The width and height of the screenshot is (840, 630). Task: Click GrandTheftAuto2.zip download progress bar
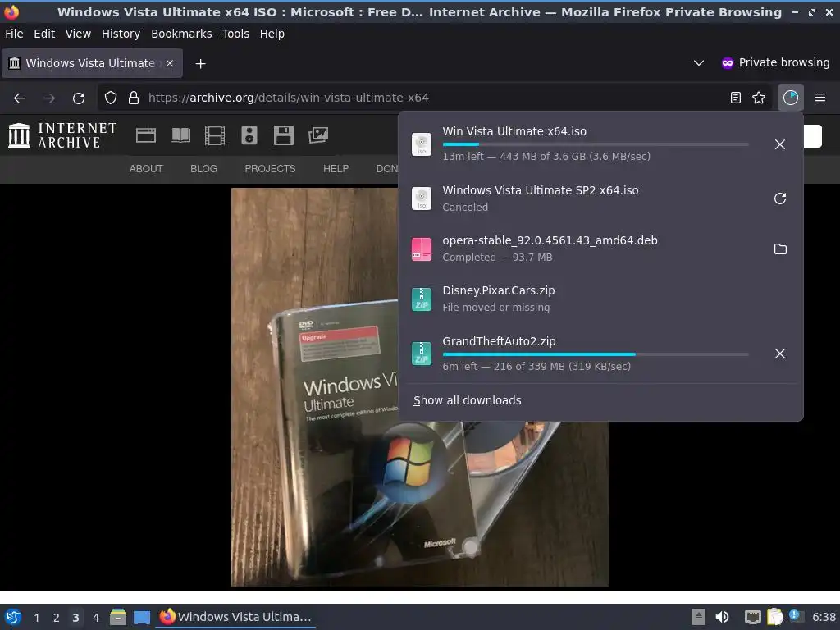point(596,354)
